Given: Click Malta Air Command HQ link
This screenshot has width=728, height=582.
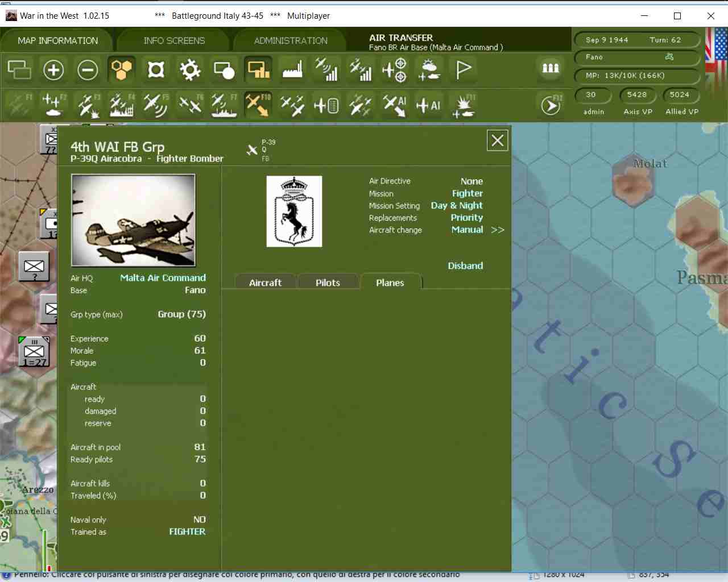Looking at the screenshot, I should 163,278.
